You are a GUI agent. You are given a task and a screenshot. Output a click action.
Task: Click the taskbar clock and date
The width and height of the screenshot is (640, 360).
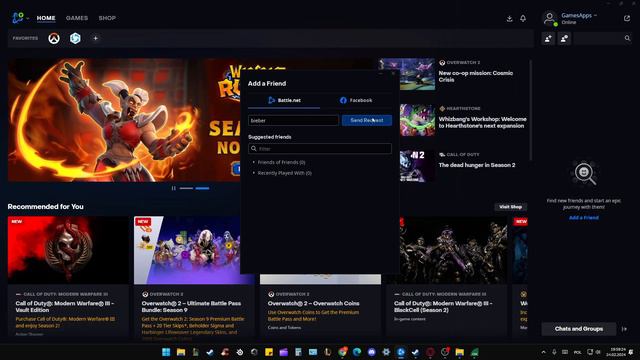pyautogui.click(x=616, y=352)
